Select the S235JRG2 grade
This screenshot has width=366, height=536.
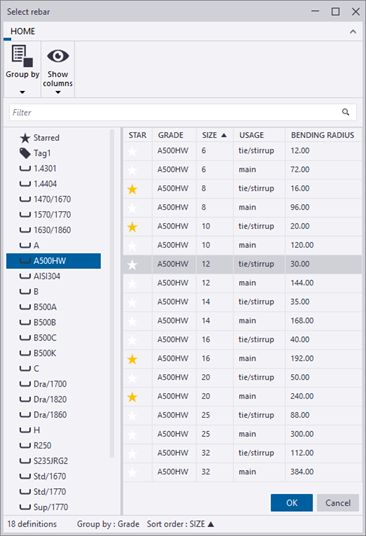[x=44, y=461]
